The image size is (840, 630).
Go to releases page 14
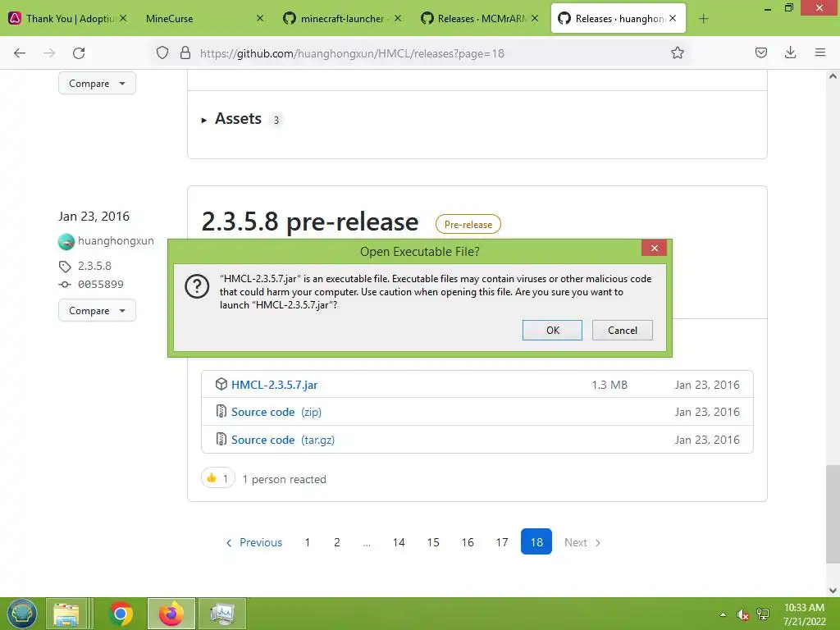[x=399, y=542]
